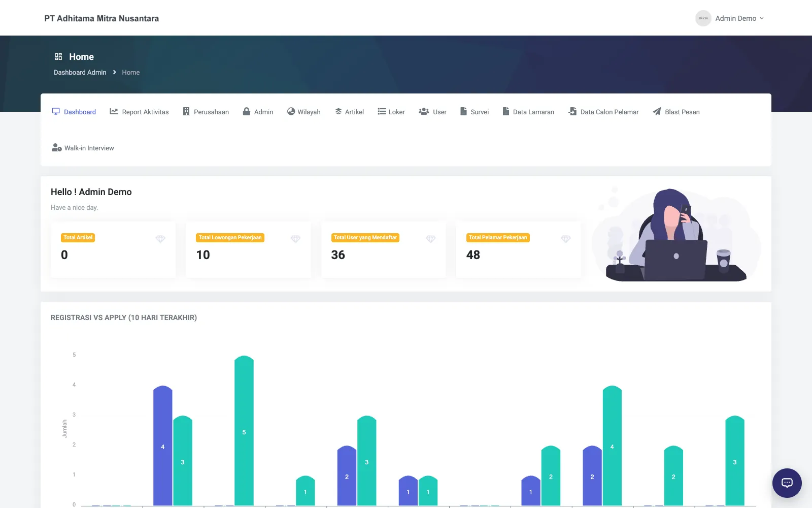Click the User group icon
The width and height of the screenshot is (812, 508).
(x=424, y=112)
